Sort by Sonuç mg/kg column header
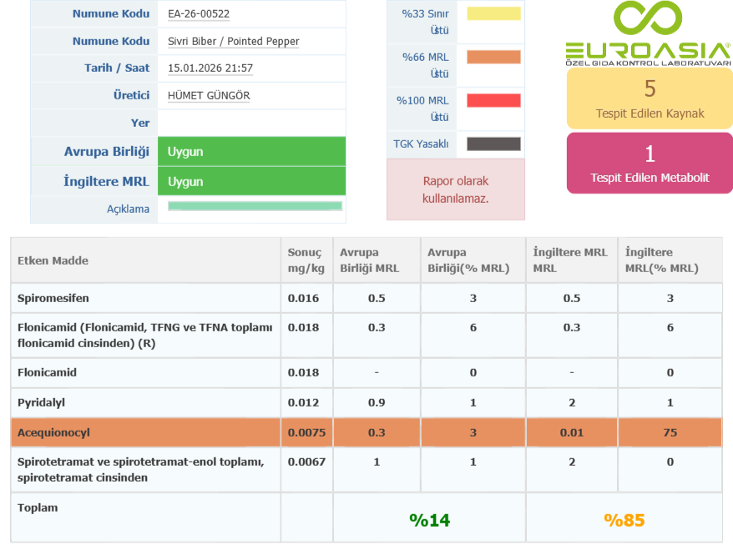Screen dimensions: 733x560 click(x=306, y=260)
